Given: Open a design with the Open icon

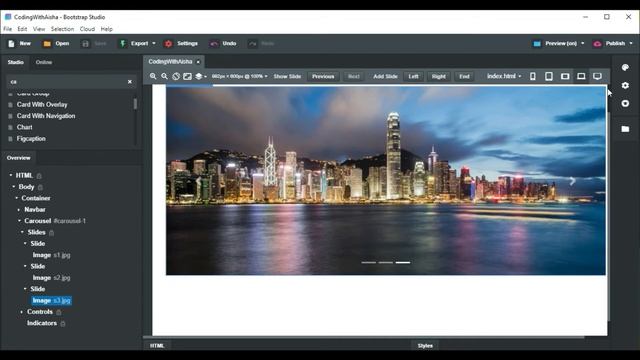Looking at the screenshot, I should pyautogui.click(x=47, y=44).
